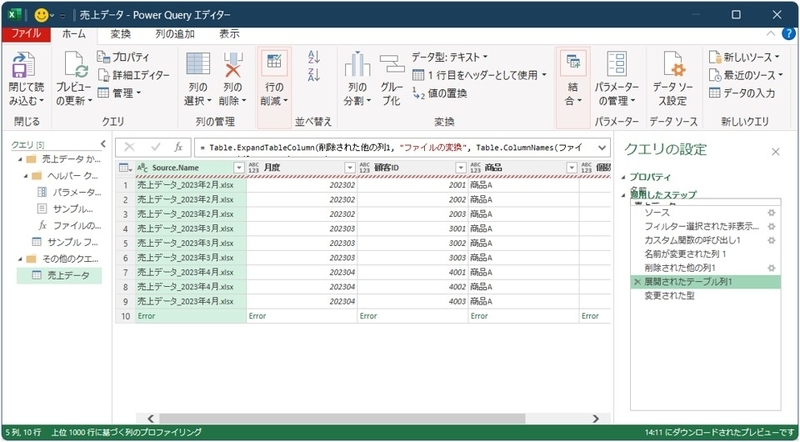Open Properties (プロパティ) in the ribbon
The height and width of the screenshot is (442, 800).
point(123,57)
